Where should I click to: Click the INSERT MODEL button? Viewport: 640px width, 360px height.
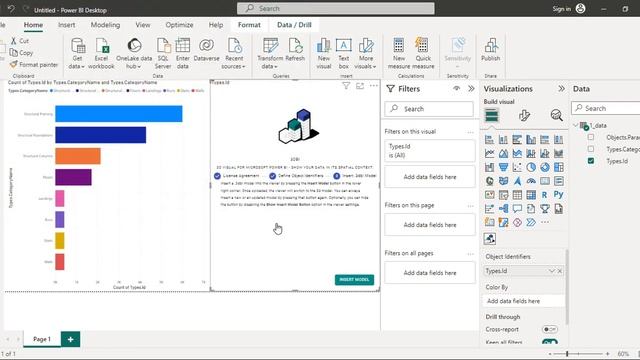tap(354, 280)
